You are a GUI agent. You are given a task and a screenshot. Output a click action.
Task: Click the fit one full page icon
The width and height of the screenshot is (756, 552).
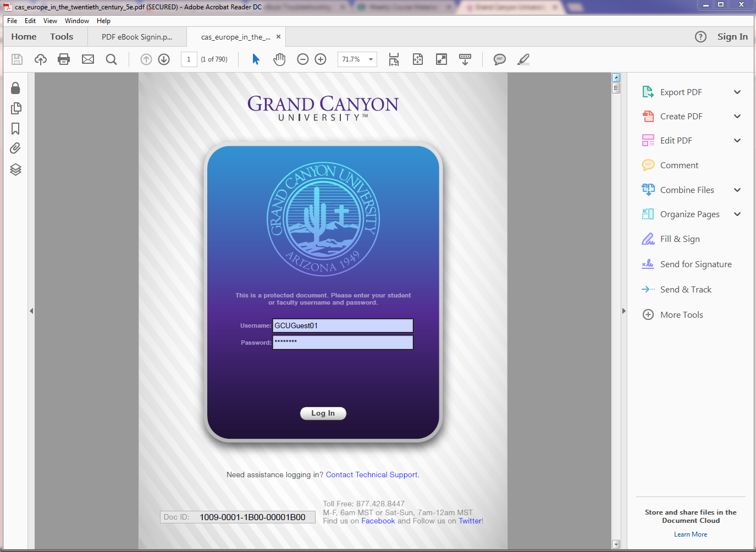pos(418,59)
